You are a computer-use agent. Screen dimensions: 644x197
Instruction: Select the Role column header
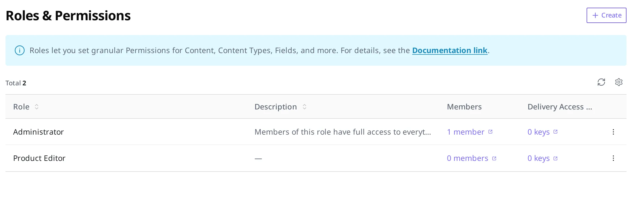tap(21, 107)
